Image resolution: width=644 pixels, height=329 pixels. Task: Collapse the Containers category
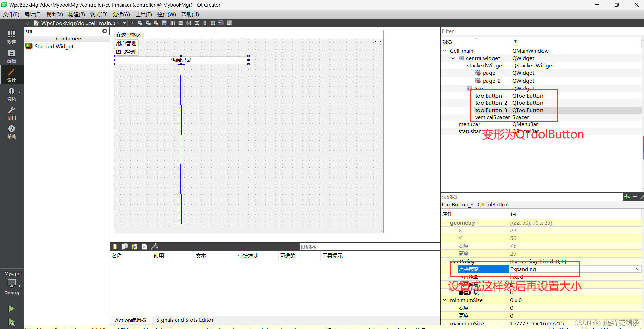pyautogui.click(x=27, y=38)
